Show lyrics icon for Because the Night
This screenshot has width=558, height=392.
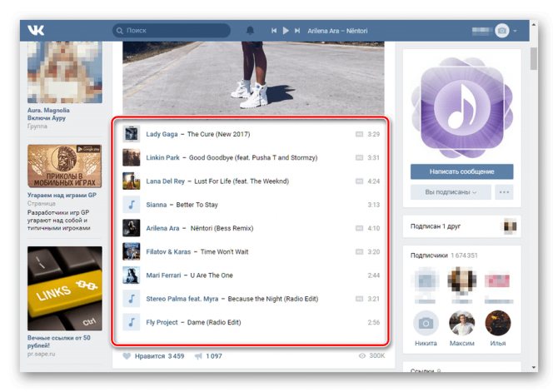359,299
